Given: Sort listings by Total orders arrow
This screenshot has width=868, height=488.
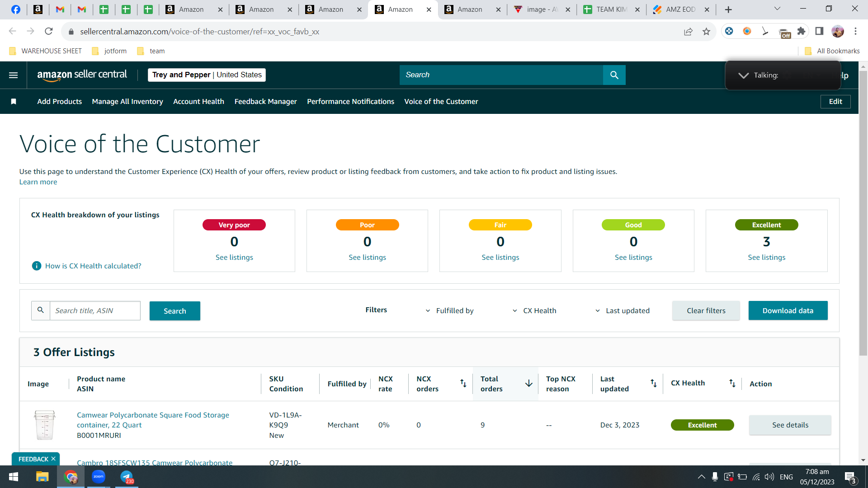Looking at the screenshot, I should tap(528, 383).
